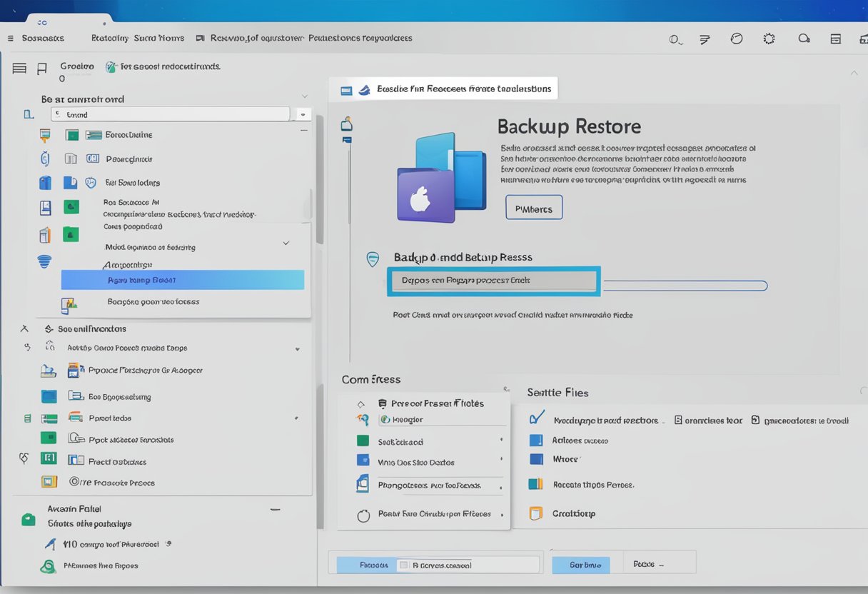Click the hamburger menu icon at top left
Image resolution: width=868 pixels, height=594 pixels.
[x=10, y=39]
